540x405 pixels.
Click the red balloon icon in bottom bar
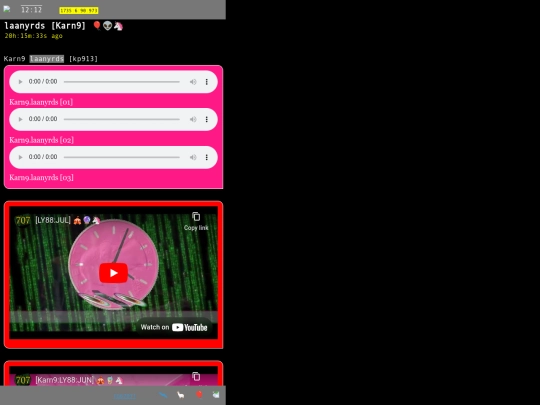click(199, 395)
